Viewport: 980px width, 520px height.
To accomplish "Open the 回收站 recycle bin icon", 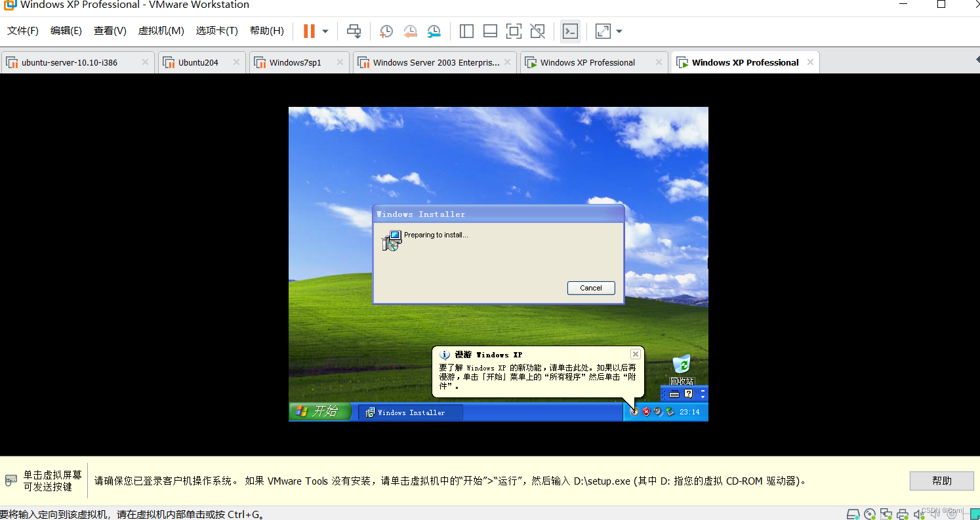I will point(682,369).
